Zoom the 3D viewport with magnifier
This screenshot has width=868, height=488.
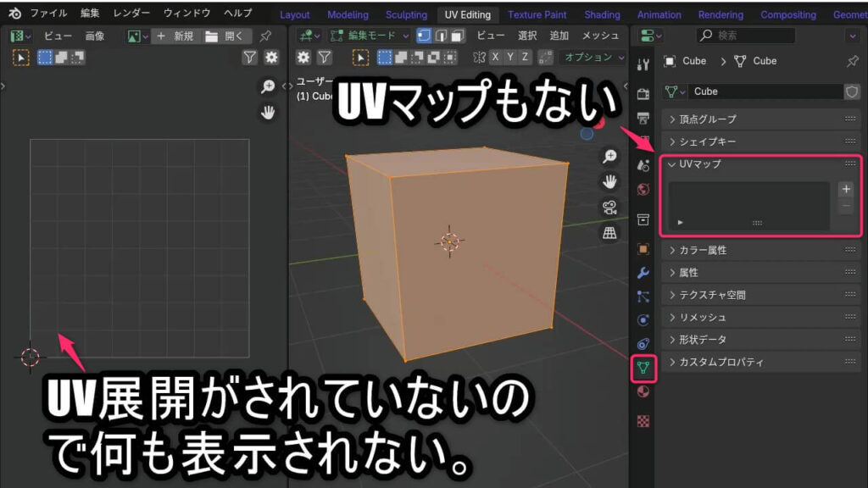[x=609, y=157]
